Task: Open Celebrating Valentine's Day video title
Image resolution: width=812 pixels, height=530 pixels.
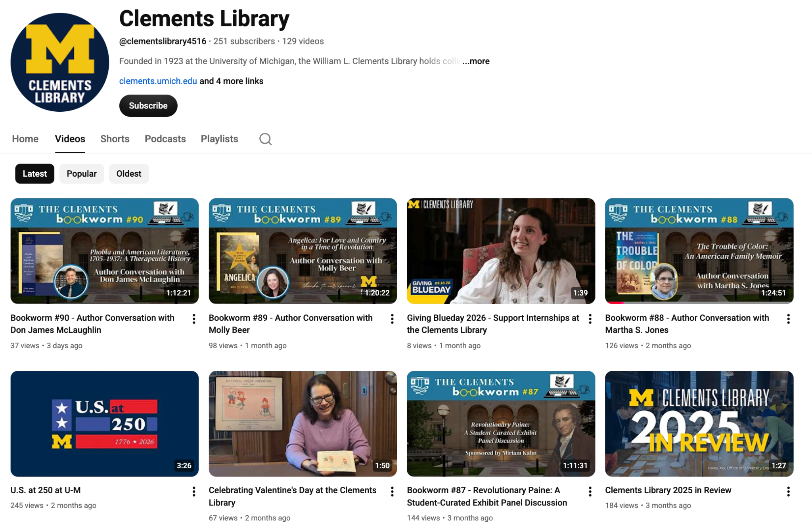Action: pos(293,496)
